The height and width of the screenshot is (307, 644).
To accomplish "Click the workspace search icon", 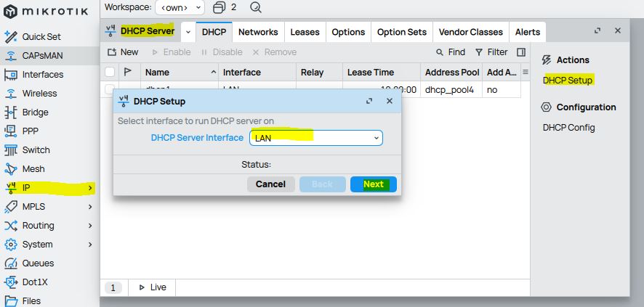I will [x=255, y=7].
